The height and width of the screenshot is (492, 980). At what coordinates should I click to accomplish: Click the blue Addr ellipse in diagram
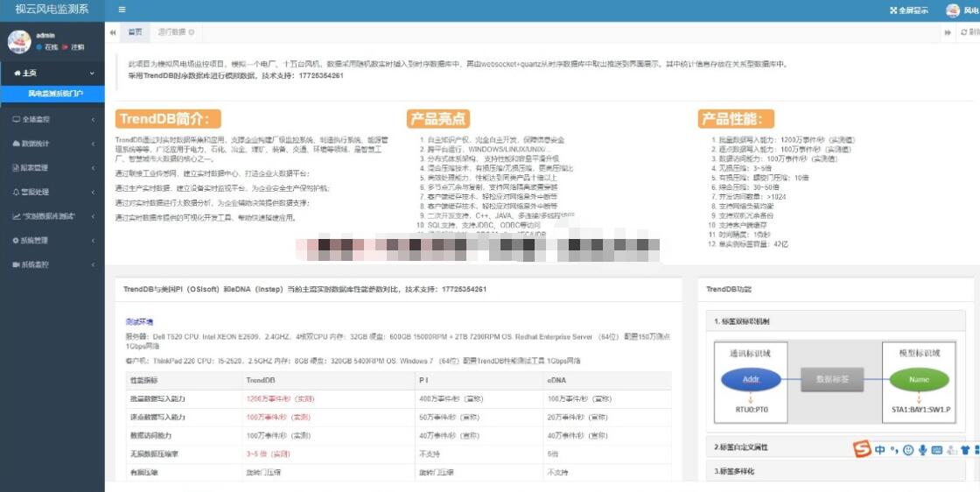pos(751,379)
